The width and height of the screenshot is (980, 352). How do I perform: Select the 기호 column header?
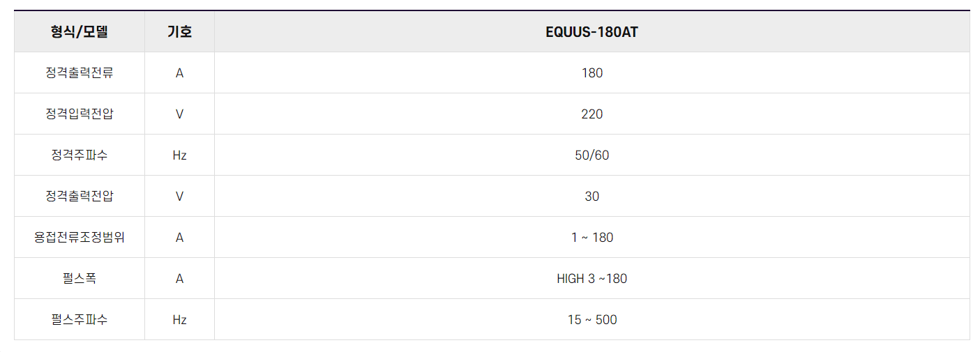point(179,31)
